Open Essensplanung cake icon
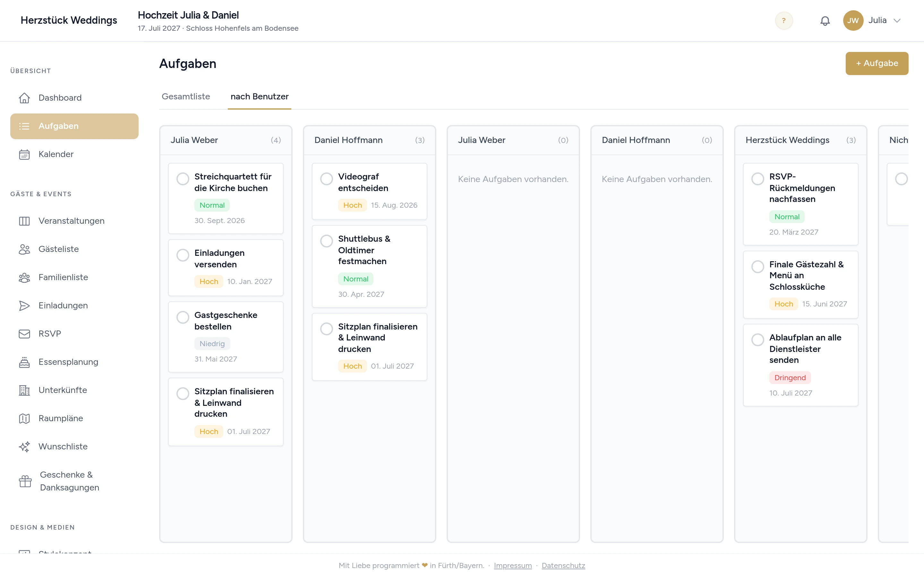Viewport: 924px width, 577px height. [x=24, y=362]
